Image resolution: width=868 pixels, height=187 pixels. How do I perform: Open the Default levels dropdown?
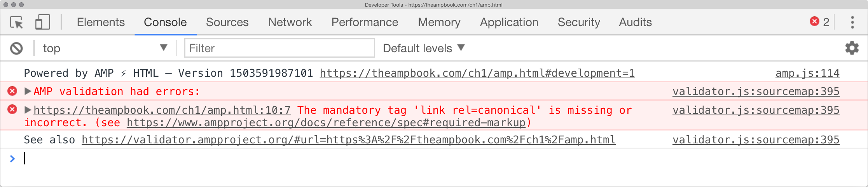click(424, 48)
